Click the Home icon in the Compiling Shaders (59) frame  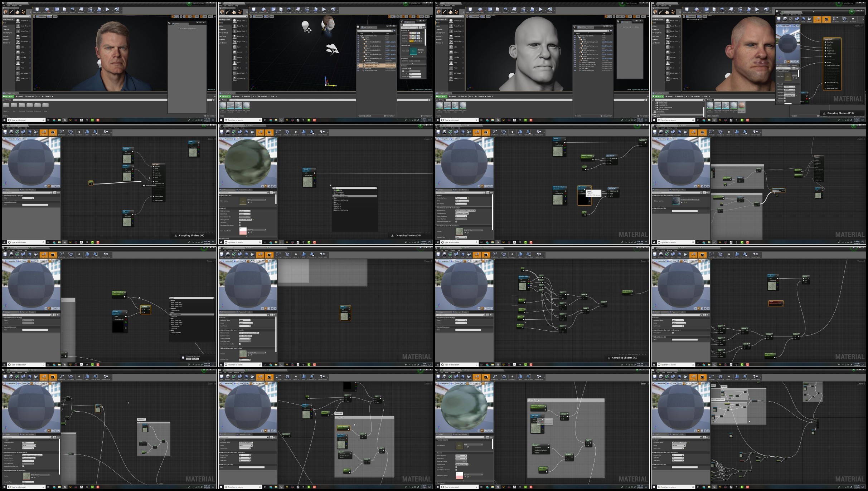[29, 132]
